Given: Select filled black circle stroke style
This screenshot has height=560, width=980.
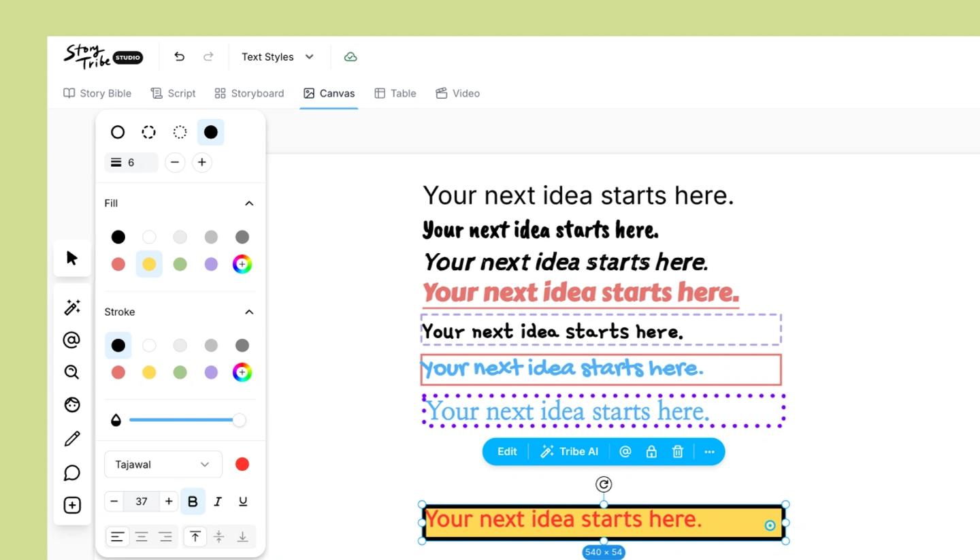Looking at the screenshot, I should click(x=211, y=132).
